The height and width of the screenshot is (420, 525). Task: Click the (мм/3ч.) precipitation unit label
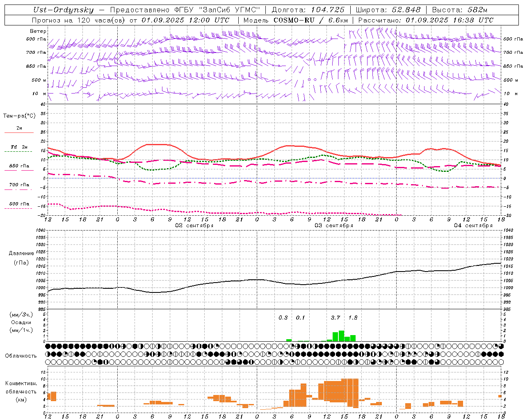(21, 315)
